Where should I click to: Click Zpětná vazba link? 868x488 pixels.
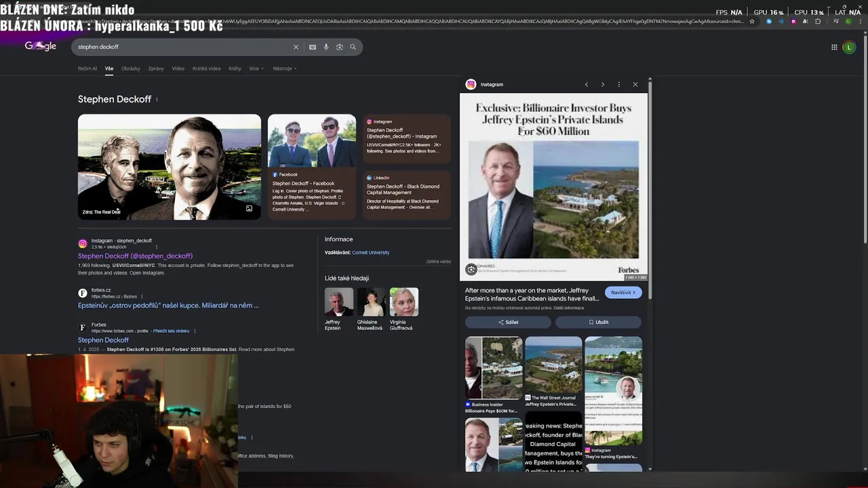click(x=438, y=262)
